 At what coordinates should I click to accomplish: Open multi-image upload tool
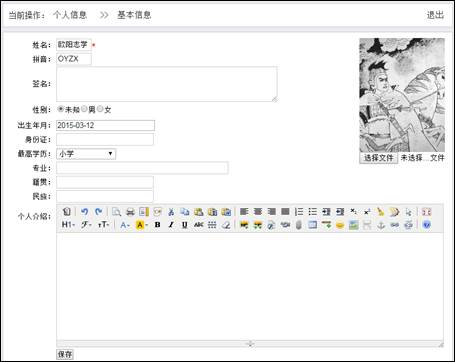tap(258, 225)
